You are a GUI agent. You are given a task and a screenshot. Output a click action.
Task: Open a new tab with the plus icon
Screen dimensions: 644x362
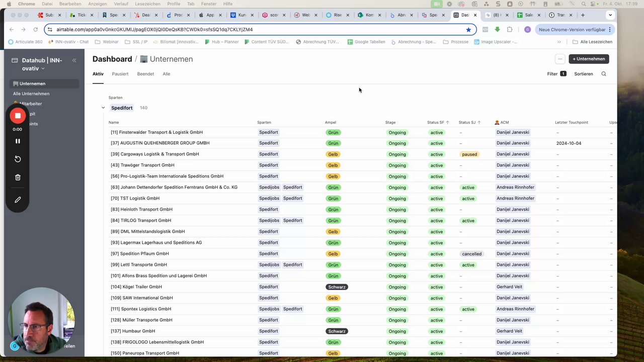(583, 15)
